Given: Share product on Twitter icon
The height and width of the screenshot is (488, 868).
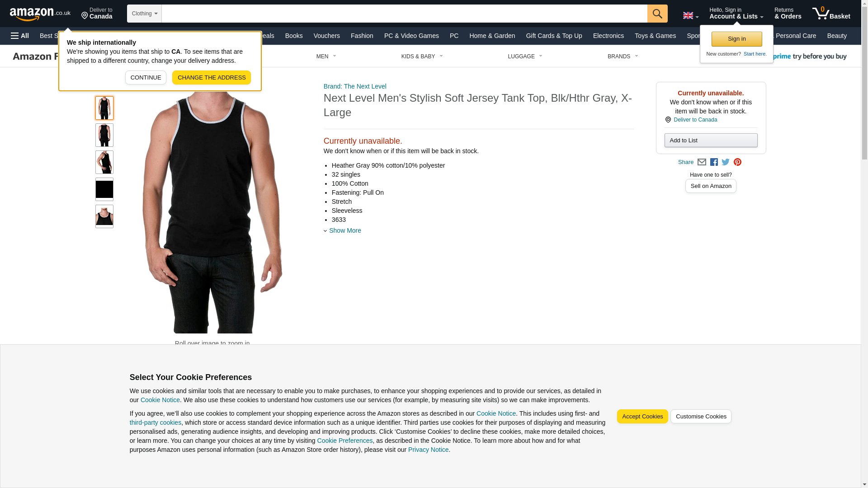Looking at the screenshot, I should click(x=726, y=162).
